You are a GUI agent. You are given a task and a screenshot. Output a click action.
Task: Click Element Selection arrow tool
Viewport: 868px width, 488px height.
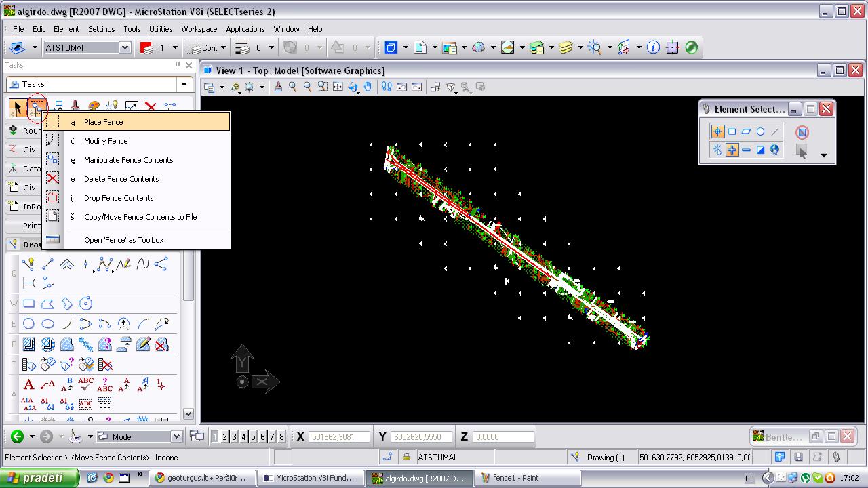(17, 107)
